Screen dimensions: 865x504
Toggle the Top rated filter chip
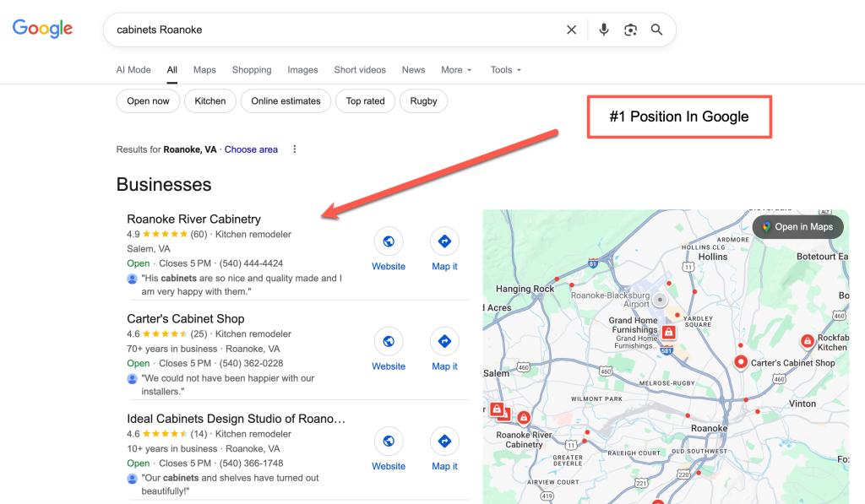tap(365, 101)
